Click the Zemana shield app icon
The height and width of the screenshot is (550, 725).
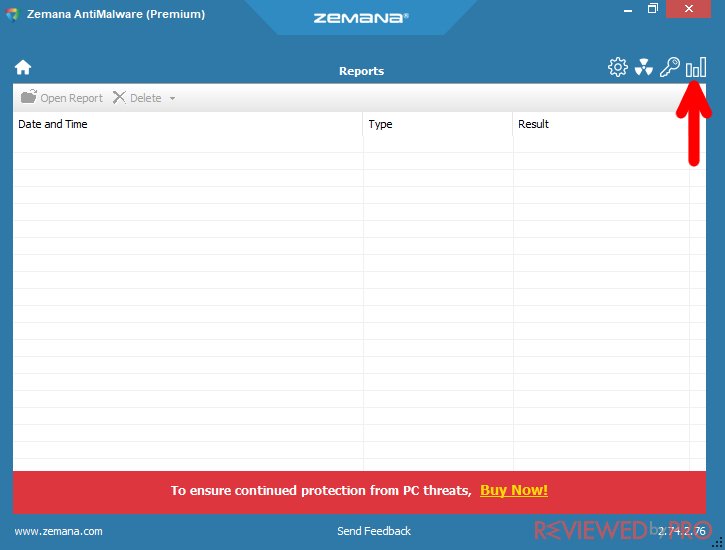tap(12, 14)
